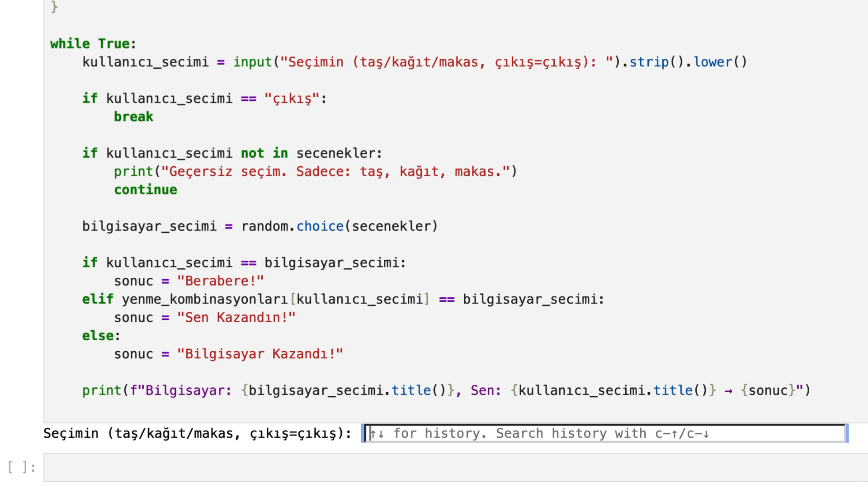Click the stdin input box for Seçimin prompt
868x488 pixels.
(605, 434)
